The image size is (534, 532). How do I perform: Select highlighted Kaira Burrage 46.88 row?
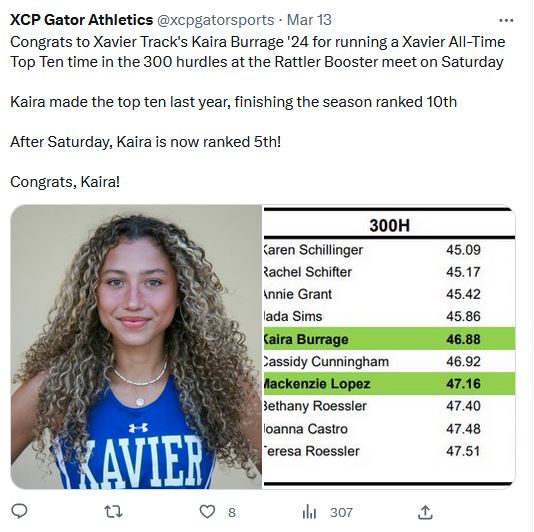389,339
